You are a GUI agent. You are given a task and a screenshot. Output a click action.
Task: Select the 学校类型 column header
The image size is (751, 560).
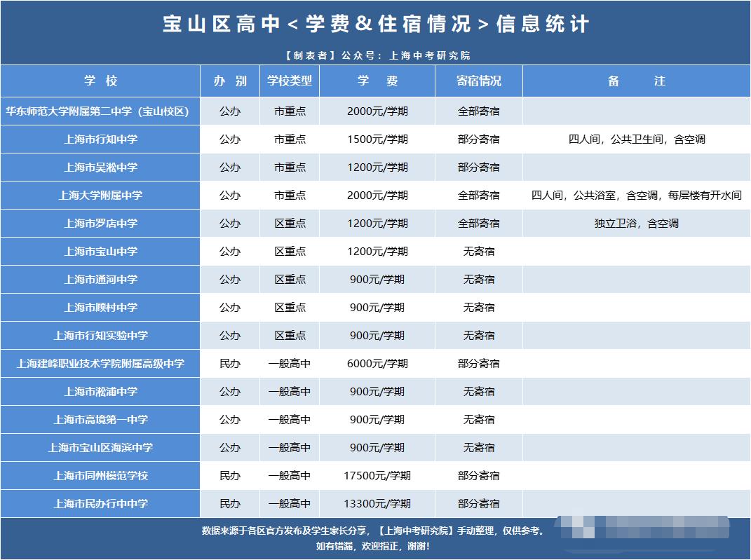tap(290, 81)
